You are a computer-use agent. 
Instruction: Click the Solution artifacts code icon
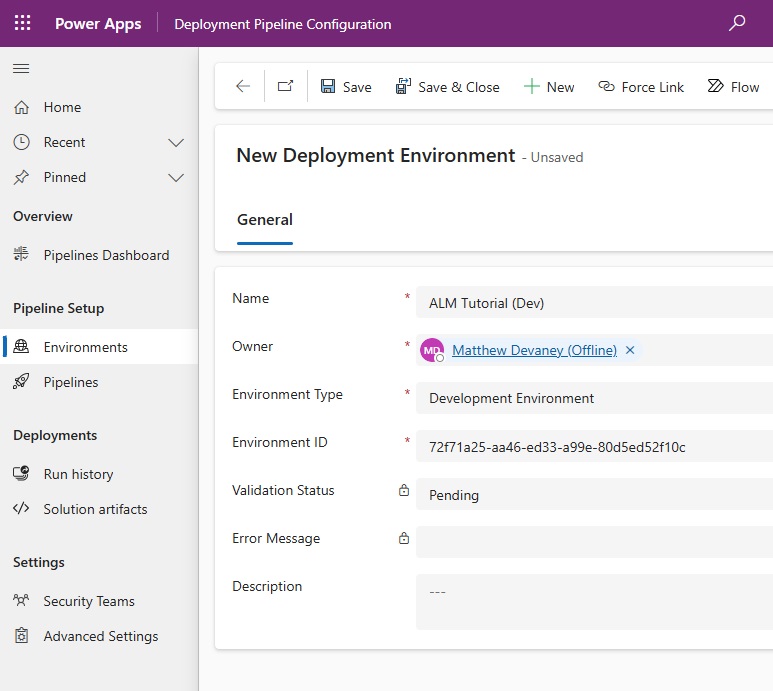pyautogui.click(x=21, y=508)
